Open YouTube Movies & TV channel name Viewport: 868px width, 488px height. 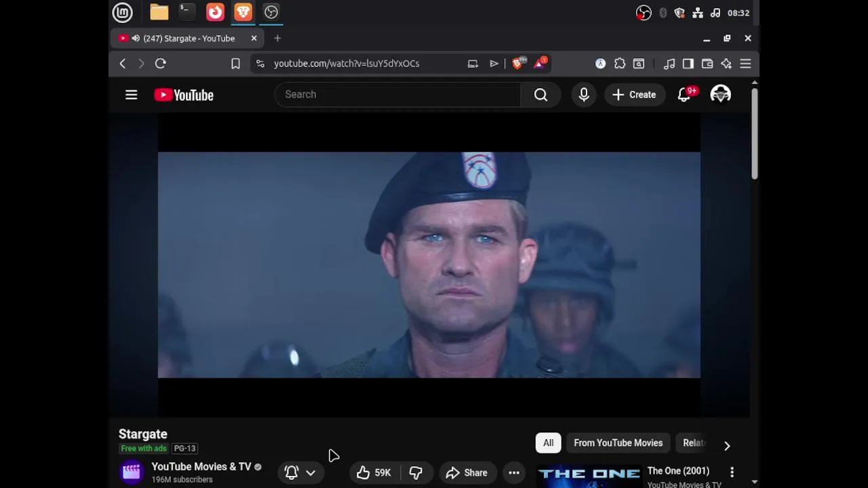[201, 466]
